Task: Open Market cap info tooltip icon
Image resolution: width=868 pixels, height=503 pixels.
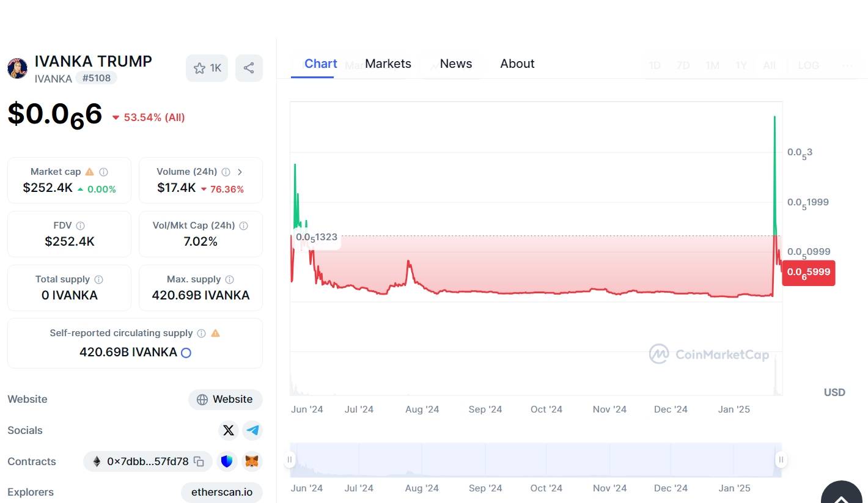Action: [x=104, y=172]
